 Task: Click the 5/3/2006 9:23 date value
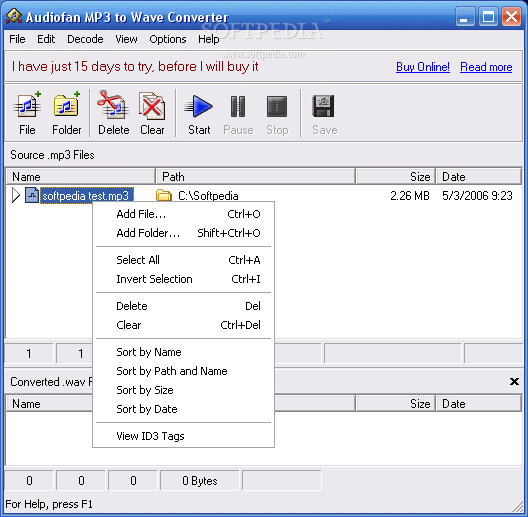[x=477, y=196]
